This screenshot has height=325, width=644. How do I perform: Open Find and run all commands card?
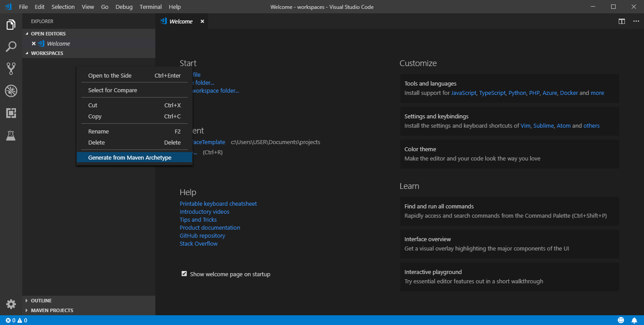pyautogui.click(x=510, y=211)
